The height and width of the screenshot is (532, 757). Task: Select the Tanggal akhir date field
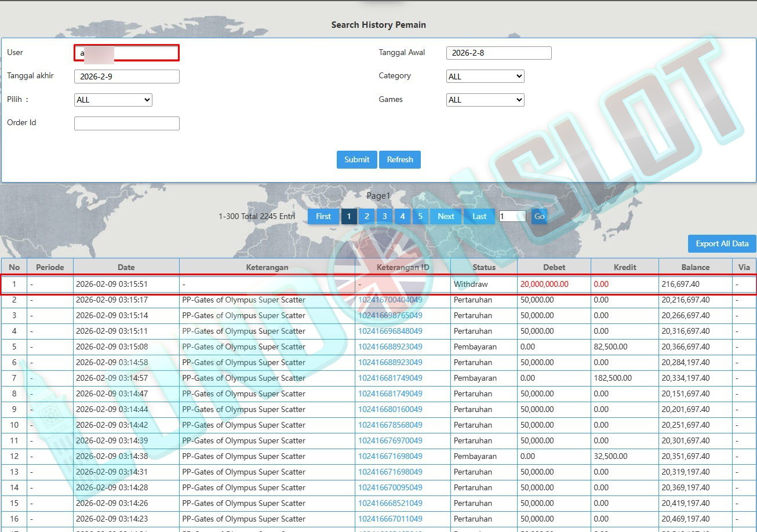click(x=126, y=76)
